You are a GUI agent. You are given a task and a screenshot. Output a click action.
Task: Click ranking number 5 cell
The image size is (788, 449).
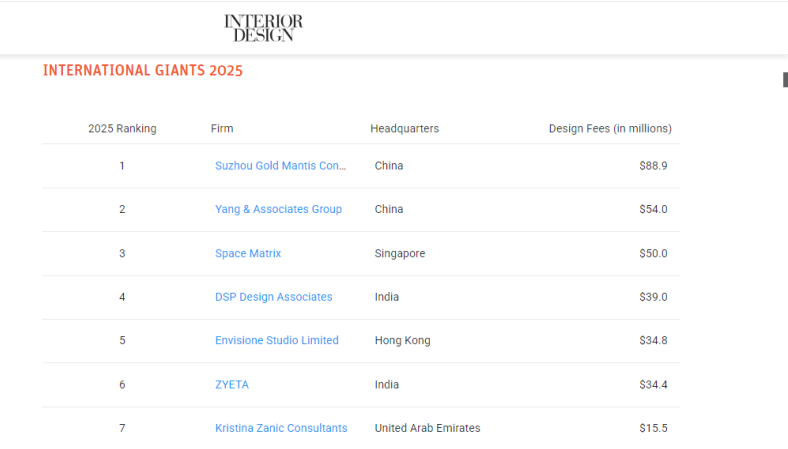122,340
